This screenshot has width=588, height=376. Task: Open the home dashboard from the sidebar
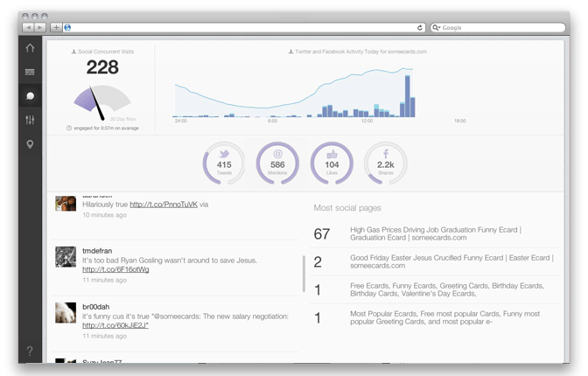31,48
